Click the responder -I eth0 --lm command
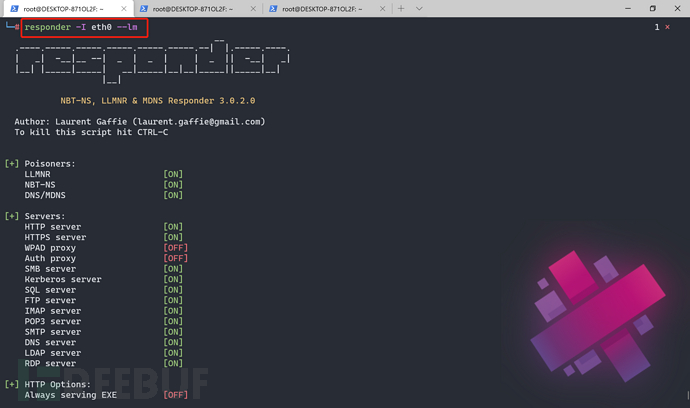690x408 pixels. pyautogui.click(x=82, y=27)
